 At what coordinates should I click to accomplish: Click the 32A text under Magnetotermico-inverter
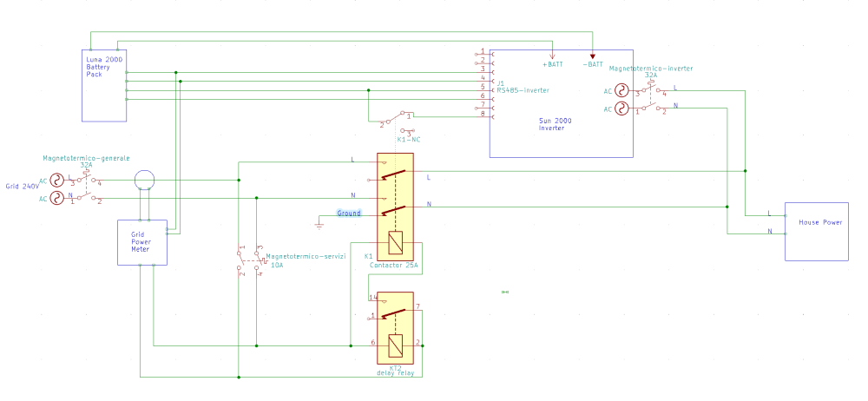pos(651,75)
